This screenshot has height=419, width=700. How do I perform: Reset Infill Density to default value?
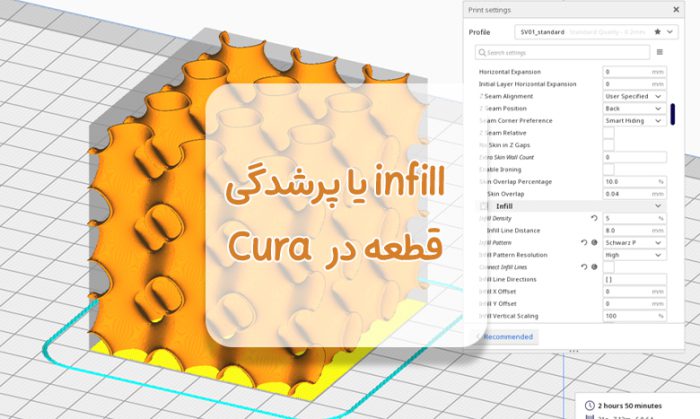click(x=594, y=218)
